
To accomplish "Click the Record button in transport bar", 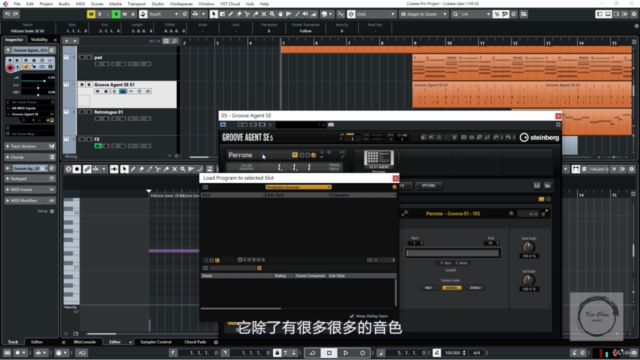I will pyautogui.click(x=362, y=353).
